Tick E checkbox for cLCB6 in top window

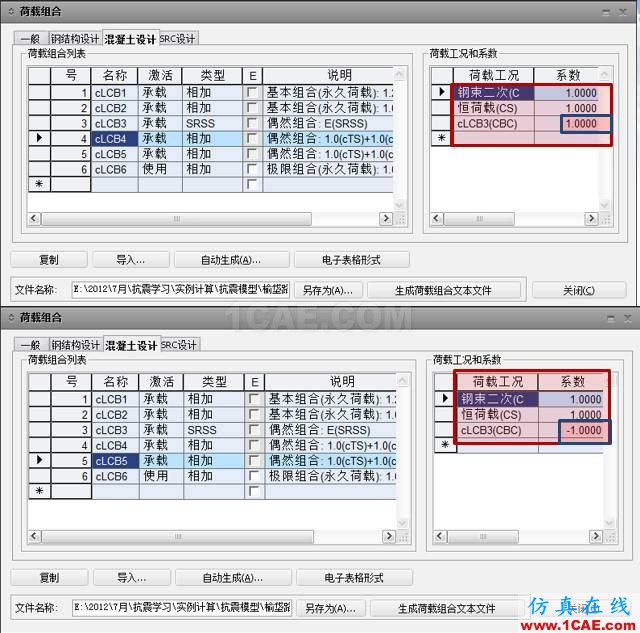tap(252, 169)
